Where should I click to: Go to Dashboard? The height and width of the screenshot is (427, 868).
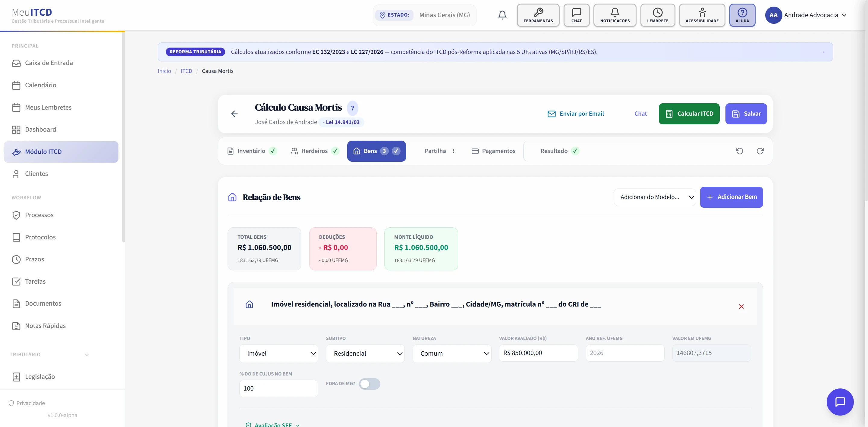coord(61,130)
